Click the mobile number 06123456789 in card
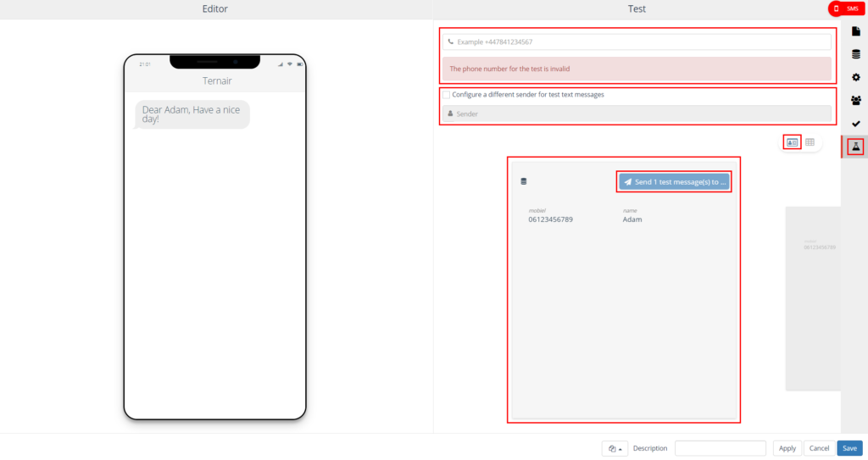The width and height of the screenshot is (868, 460). click(550, 219)
